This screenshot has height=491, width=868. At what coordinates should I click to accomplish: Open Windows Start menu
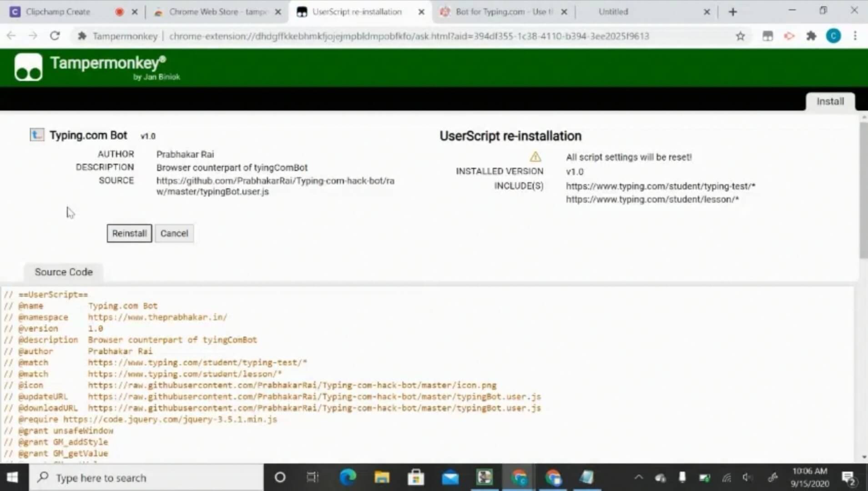point(13,477)
